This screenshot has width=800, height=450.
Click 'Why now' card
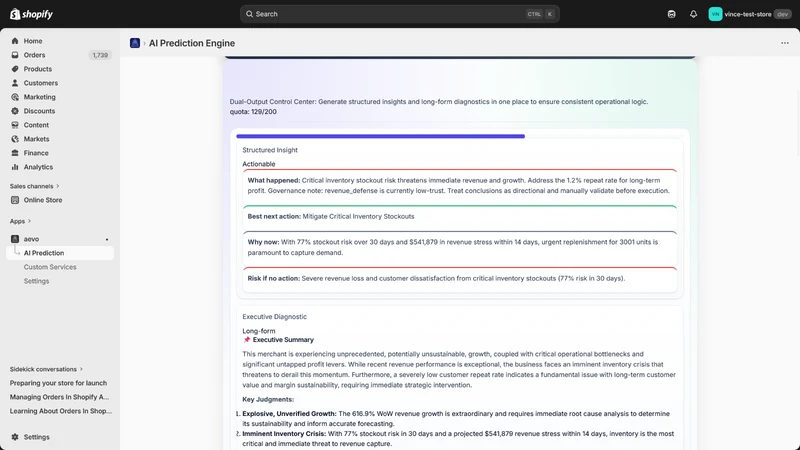[460, 248]
